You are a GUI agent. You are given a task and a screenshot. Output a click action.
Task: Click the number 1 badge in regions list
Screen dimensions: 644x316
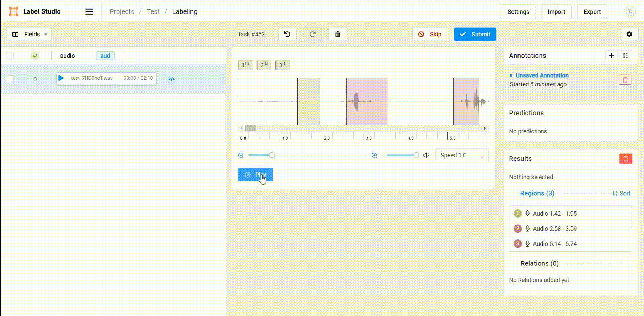(x=517, y=214)
